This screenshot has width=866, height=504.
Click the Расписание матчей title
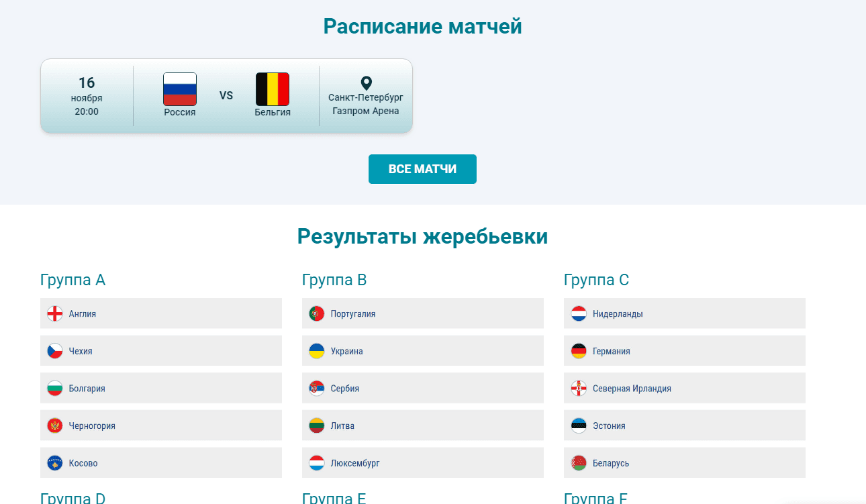tap(422, 26)
